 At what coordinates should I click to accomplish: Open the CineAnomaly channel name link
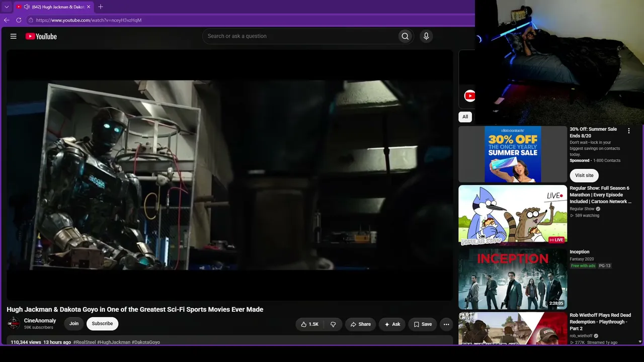[40, 321]
